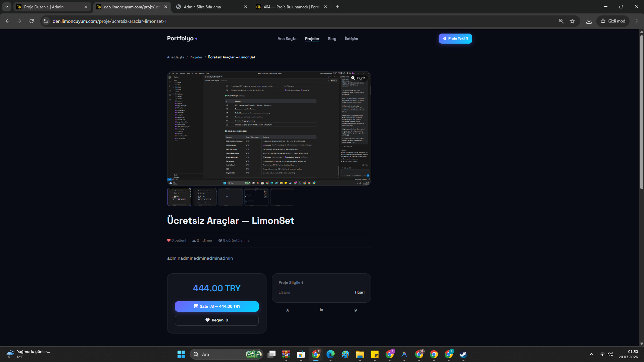The height and width of the screenshot is (362, 644).
Task: Select the second gallery thumbnail
Action: [205, 197]
